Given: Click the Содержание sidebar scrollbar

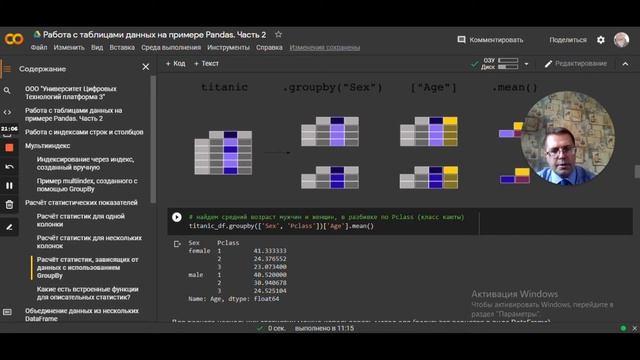Looking at the screenshot, I should tap(153, 139).
